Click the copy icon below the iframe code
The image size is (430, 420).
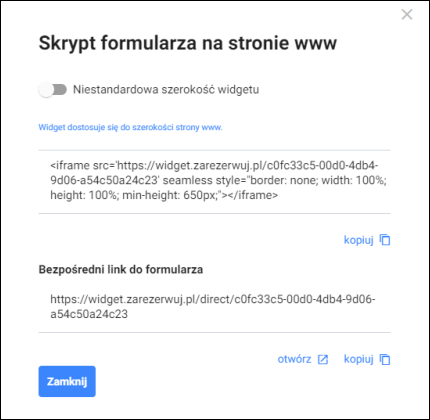(385, 240)
